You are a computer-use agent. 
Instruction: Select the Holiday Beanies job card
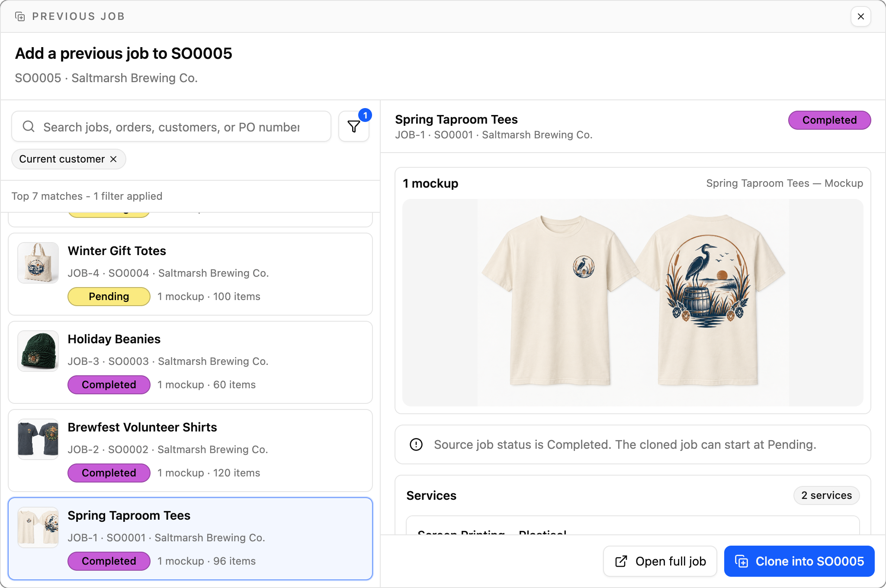tap(190, 362)
